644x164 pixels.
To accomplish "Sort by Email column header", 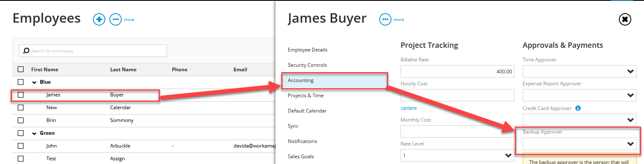I will pos(240,70).
